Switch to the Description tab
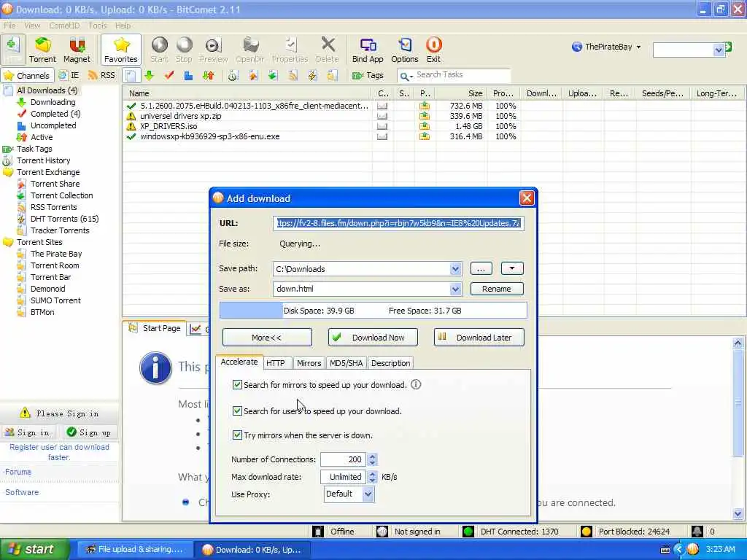This screenshot has height=560, width=747. (x=391, y=363)
